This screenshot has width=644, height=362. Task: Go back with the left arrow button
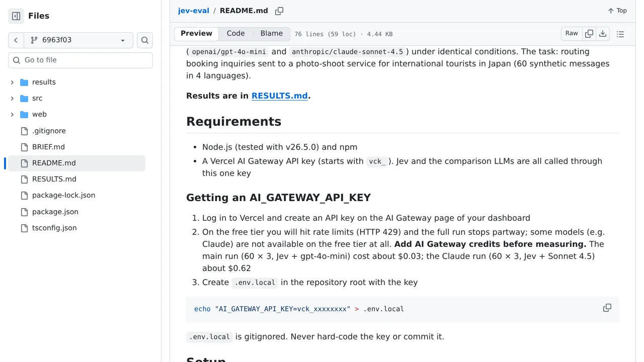(16, 40)
